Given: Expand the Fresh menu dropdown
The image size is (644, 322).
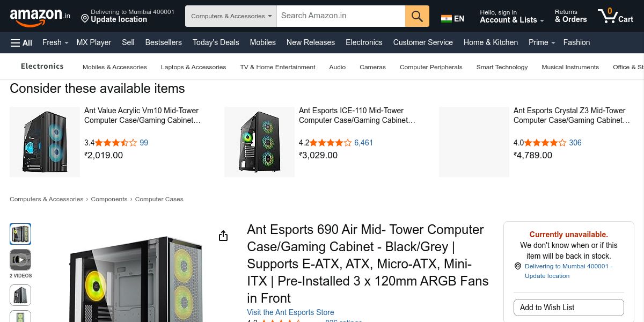Looking at the screenshot, I should (x=55, y=42).
